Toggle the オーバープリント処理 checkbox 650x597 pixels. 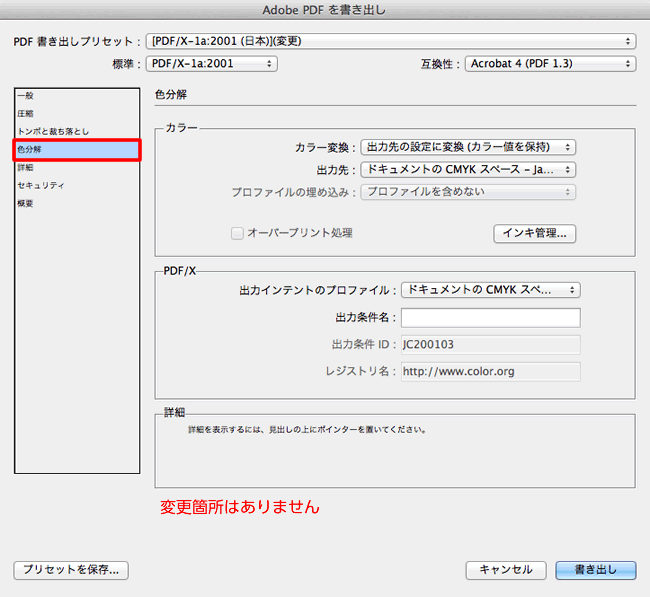pos(238,233)
